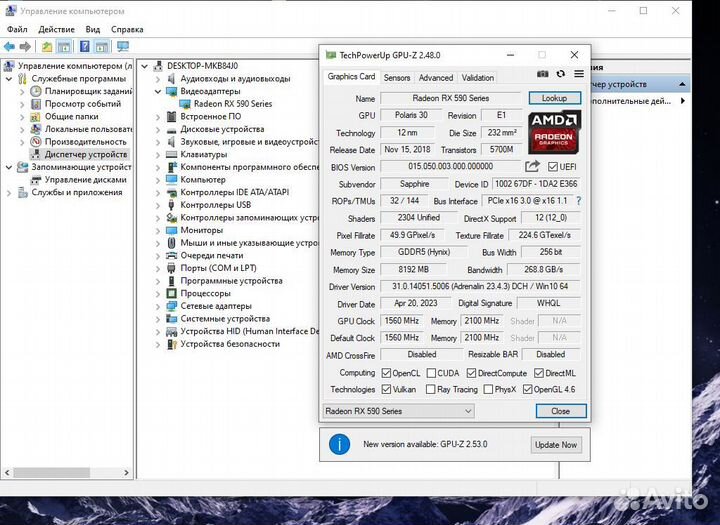720x525 pixels.
Task: Select Управление дисками in left tree
Action: click(85, 180)
